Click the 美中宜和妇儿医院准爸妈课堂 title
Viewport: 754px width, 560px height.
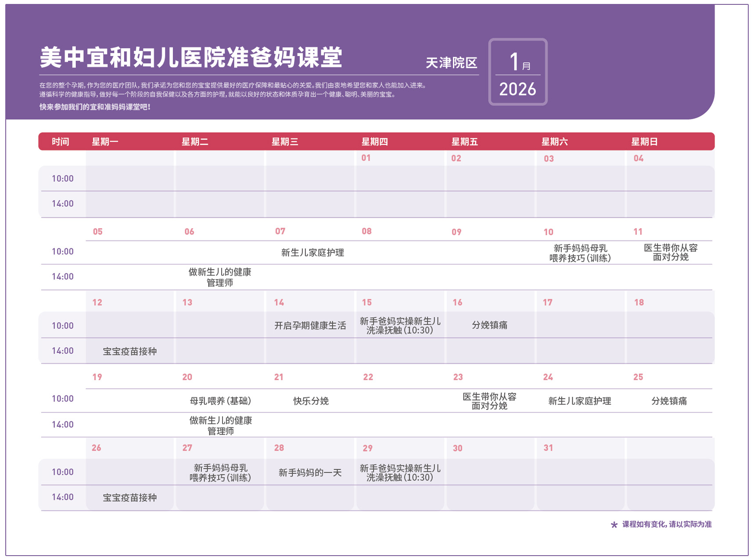coord(191,58)
